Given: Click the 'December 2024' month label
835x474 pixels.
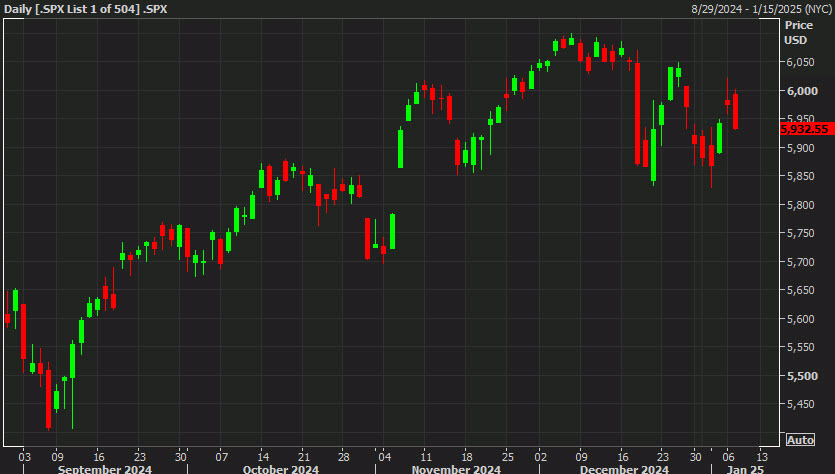Looking at the screenshot, I should (624, 469).
